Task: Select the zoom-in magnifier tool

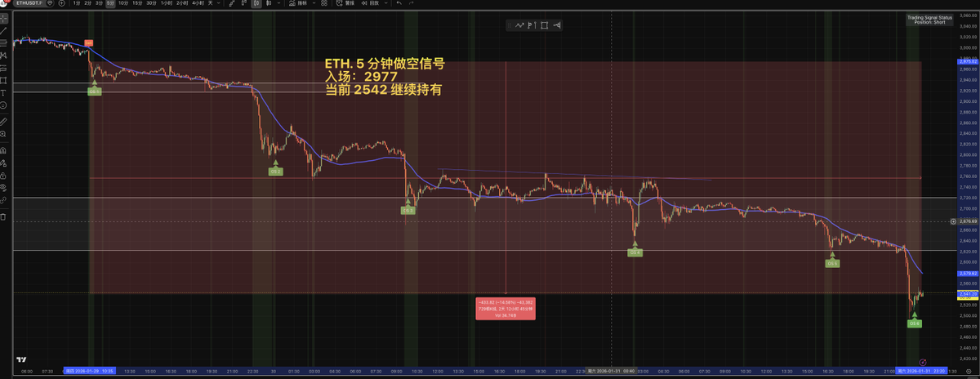Action: (4, 134)
